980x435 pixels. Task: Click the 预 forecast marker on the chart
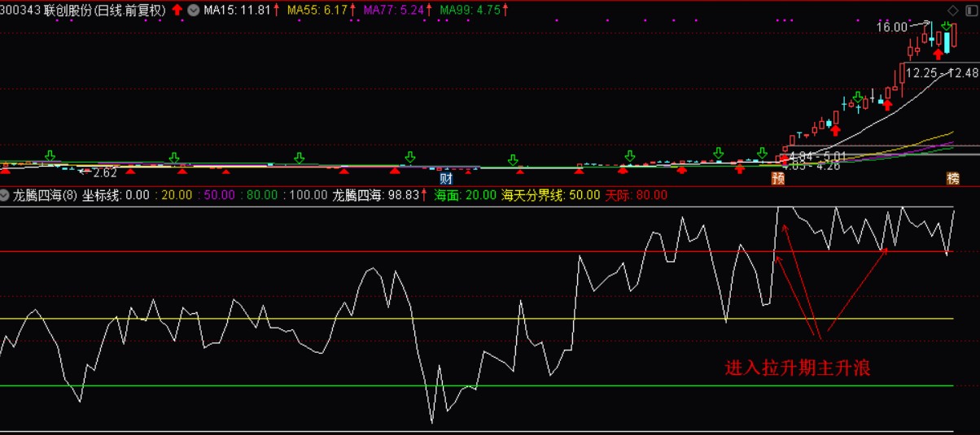coord(778,178)
